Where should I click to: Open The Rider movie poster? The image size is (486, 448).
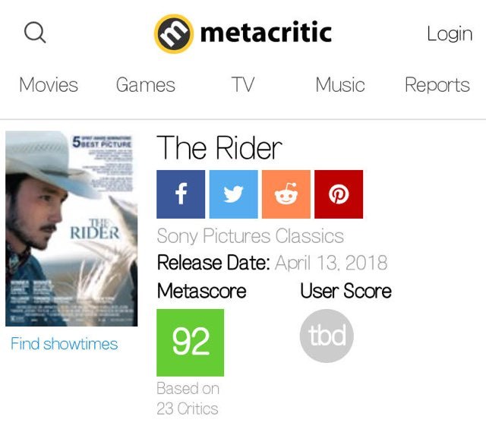[x=71, y=229]
